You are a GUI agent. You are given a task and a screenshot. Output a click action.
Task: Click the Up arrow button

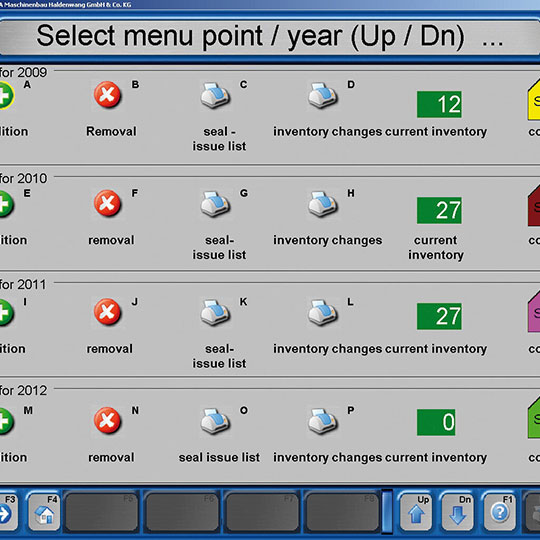coord(416,511)
